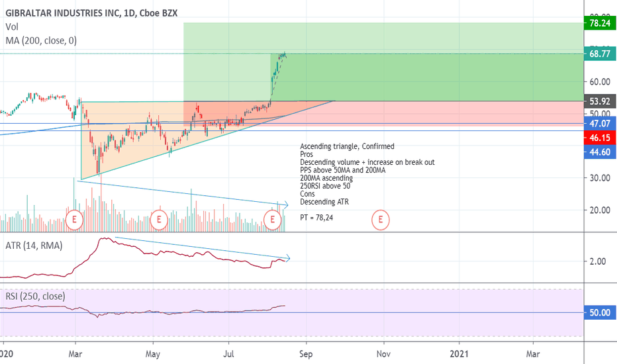Screen dimensions: 617x364
Task: Click the 'PT = 78,24' annotation
Action: pyautogui.click(x=316, y=218)
